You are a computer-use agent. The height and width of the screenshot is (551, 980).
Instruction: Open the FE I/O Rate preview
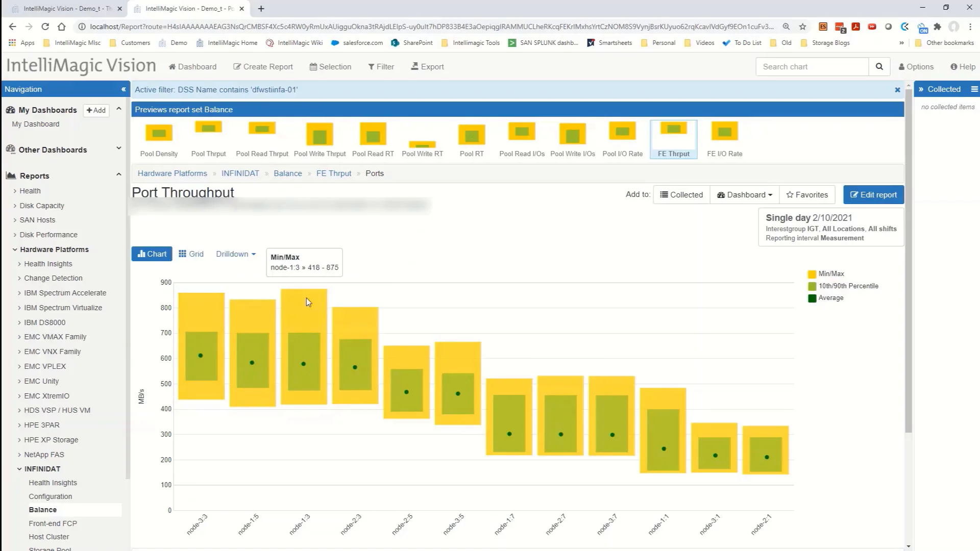click(x=724, y=139)
